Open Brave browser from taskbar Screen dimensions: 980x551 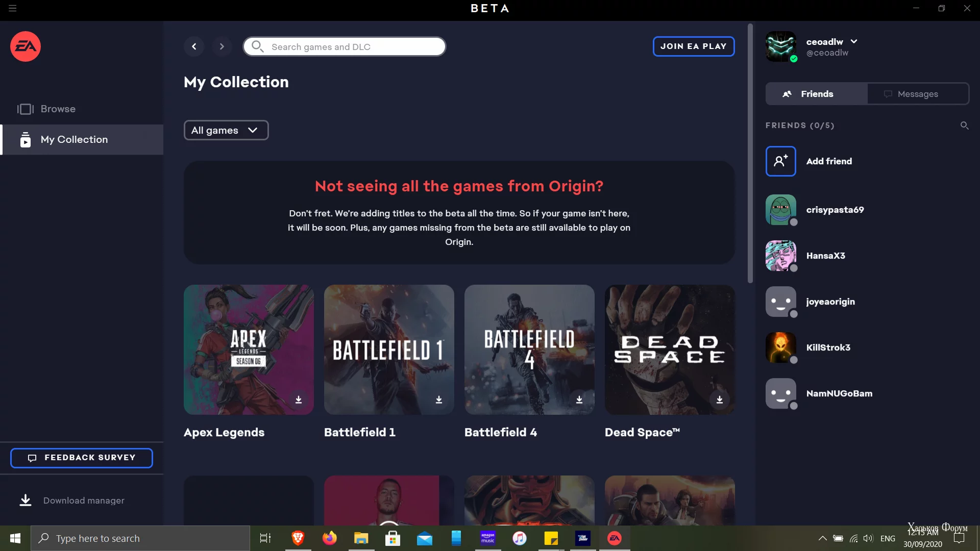tap(298, 538)
